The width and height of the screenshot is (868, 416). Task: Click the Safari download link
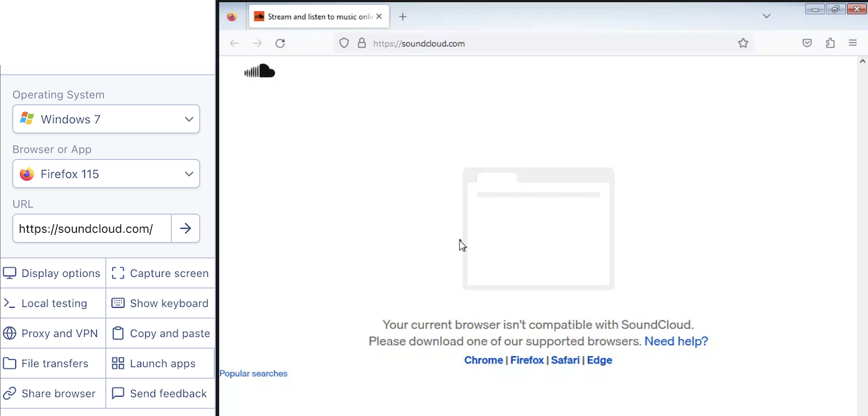coord(565,360)
